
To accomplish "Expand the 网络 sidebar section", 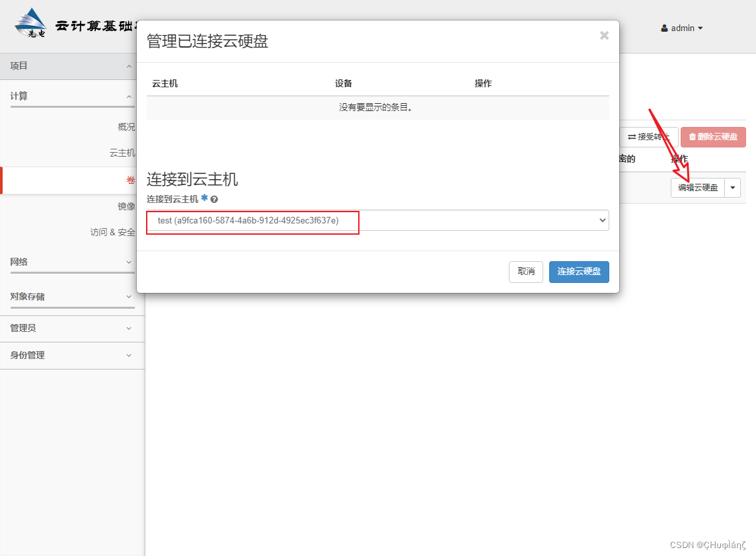I will (x=72, y=262).
